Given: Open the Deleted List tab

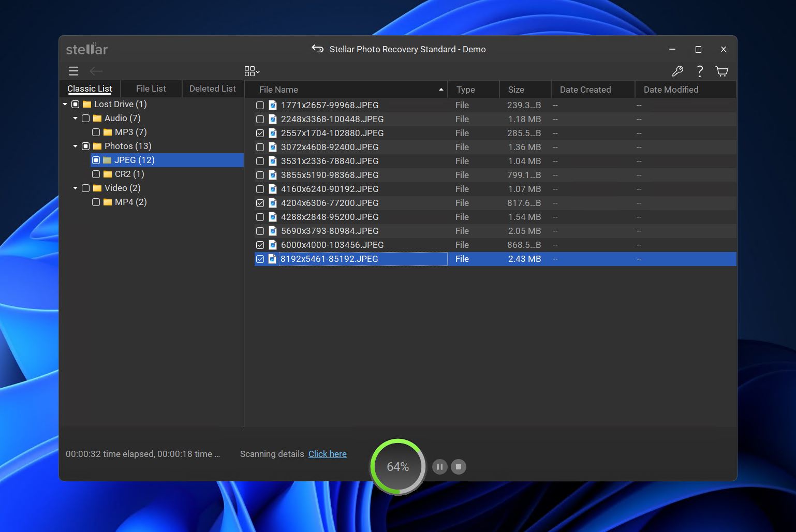Looking at the screenshot, I should coord(212,88).
